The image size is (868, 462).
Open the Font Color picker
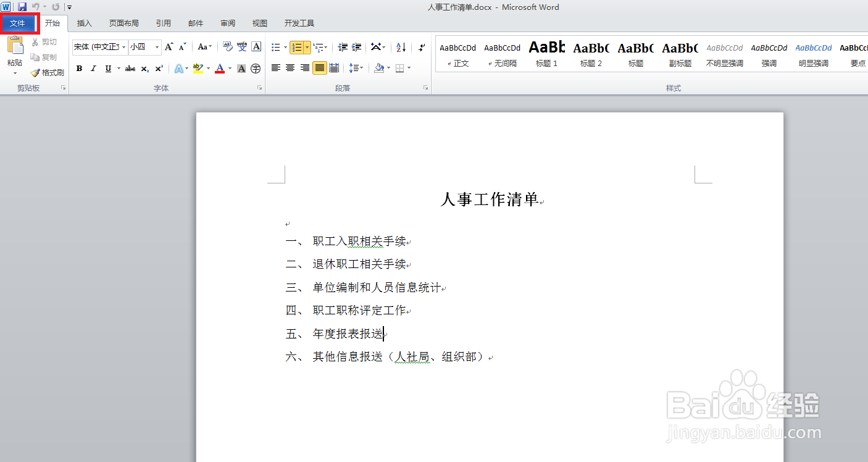(221, 68)
